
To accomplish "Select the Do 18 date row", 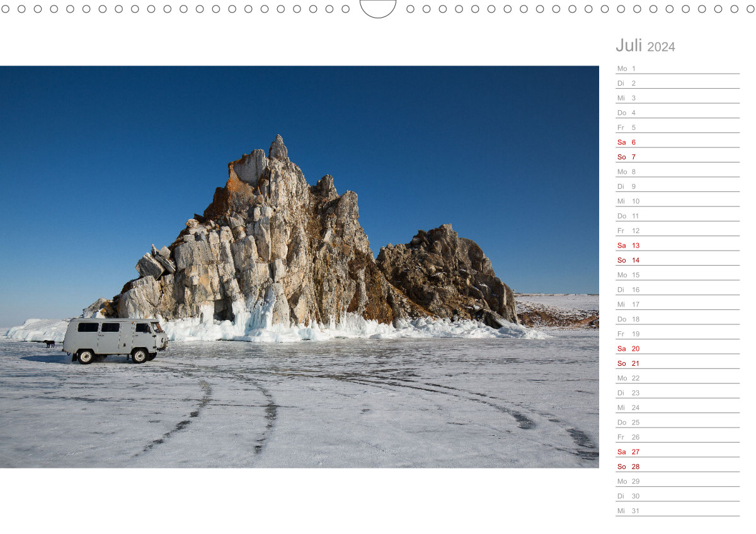I will coord(677,318).
